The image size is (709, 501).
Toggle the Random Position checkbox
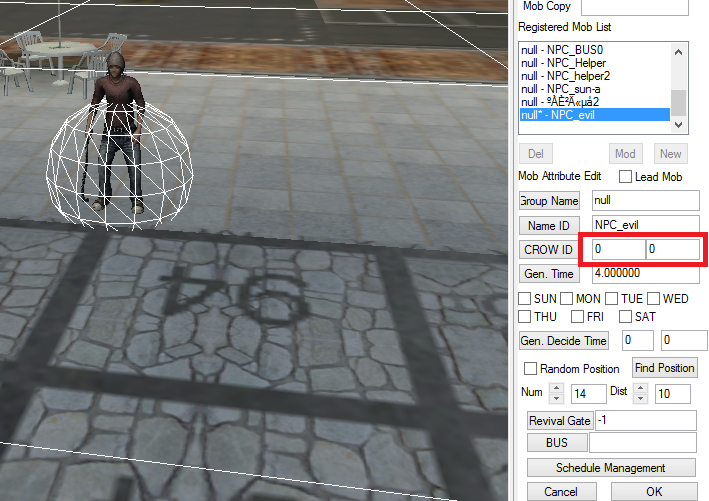tap(530, 369)
